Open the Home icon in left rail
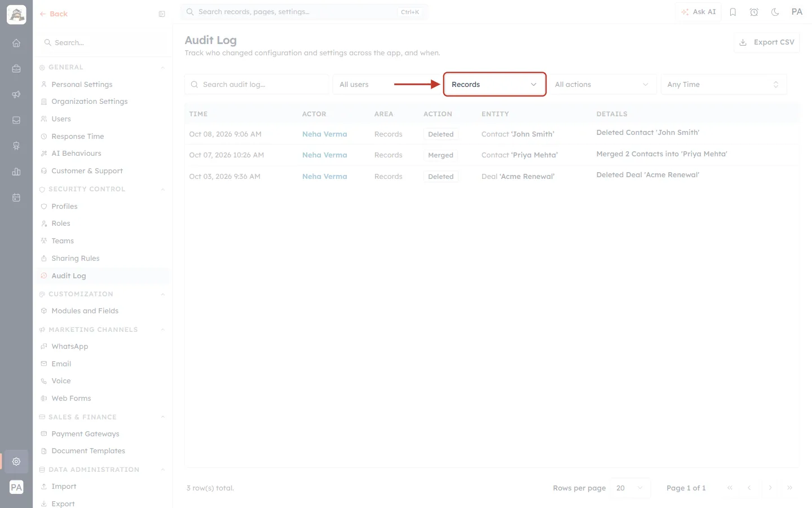Image resolution: width=812 pixels, height=508 pixels. tap(16, 43)
